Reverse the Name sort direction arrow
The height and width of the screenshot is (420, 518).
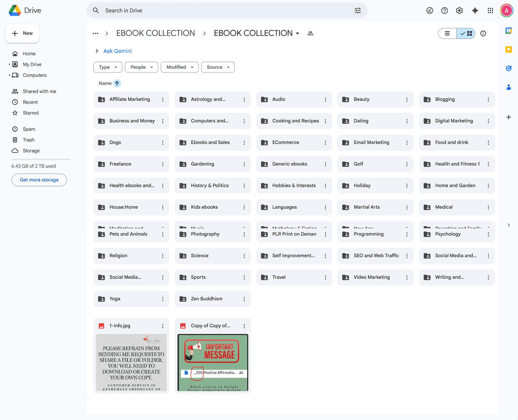(x=117, y=83)
